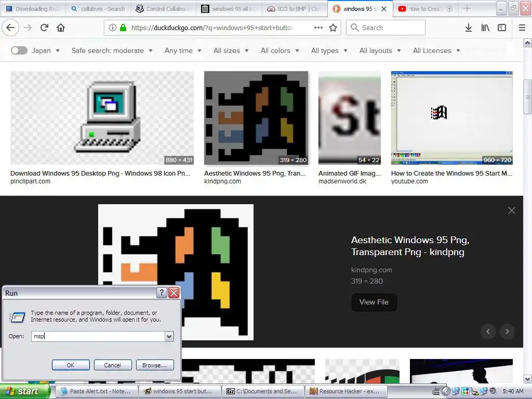Open the Firefox downloads panel
532x399 pixels.
[468, 28]
